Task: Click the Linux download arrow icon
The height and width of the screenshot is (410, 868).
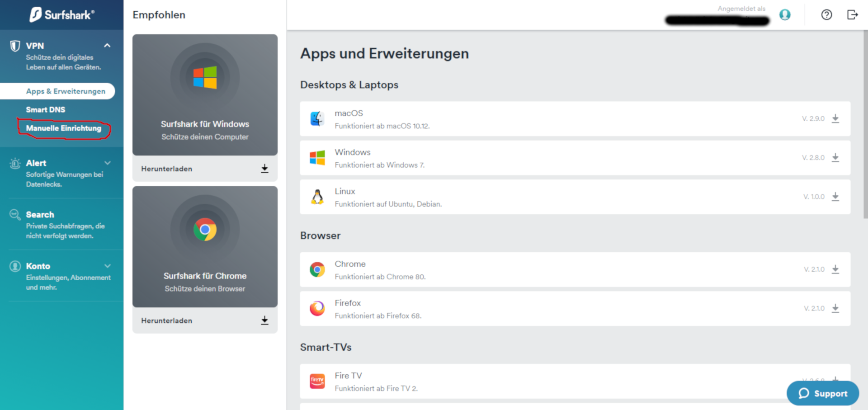Action: pyautogui.click(x=835, y=197)
